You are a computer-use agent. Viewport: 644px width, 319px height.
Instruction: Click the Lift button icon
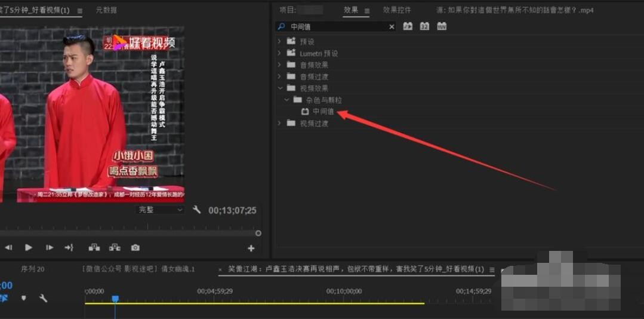pyautogui.click(x=94, y=247)
